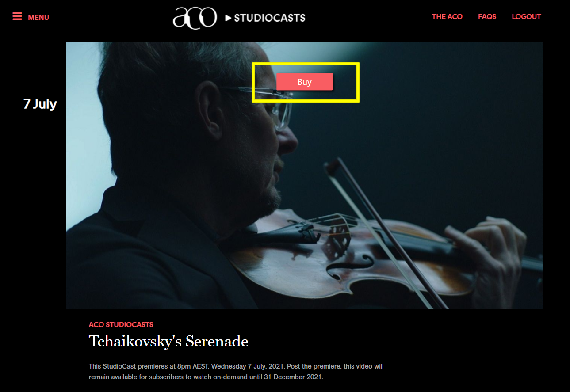This screenshot has height=392, width=570.
Task: Sign out using LOGOUT
Action: pyautogui.click(x=526, y=17)
